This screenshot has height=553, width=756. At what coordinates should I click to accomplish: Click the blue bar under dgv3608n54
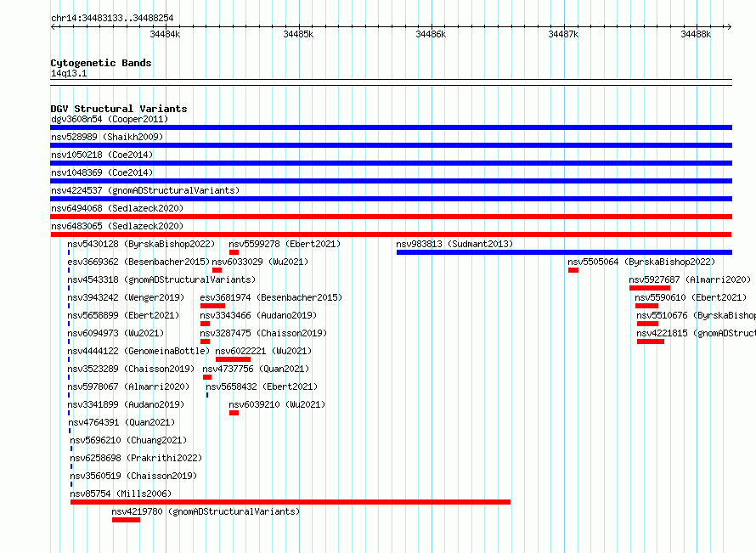coord(391,127)
